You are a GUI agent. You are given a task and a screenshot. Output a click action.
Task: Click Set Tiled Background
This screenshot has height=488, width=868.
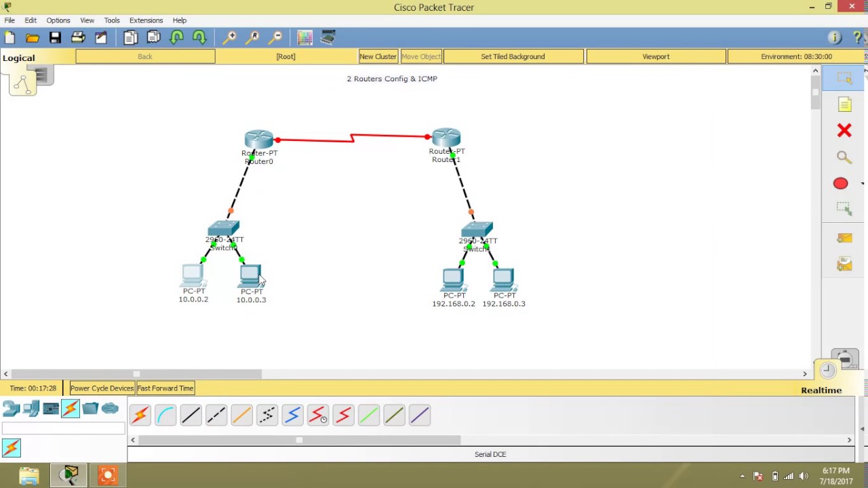point(513,57)
